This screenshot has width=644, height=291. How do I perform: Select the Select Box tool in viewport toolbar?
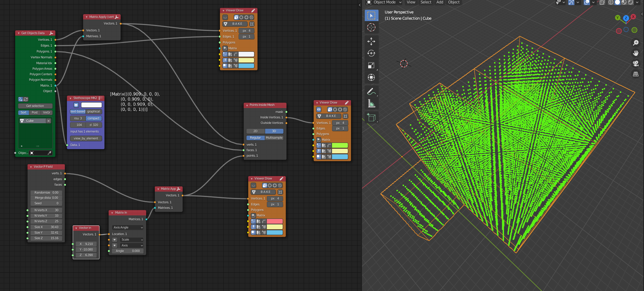pyautogui.click(x=371, y=15)
